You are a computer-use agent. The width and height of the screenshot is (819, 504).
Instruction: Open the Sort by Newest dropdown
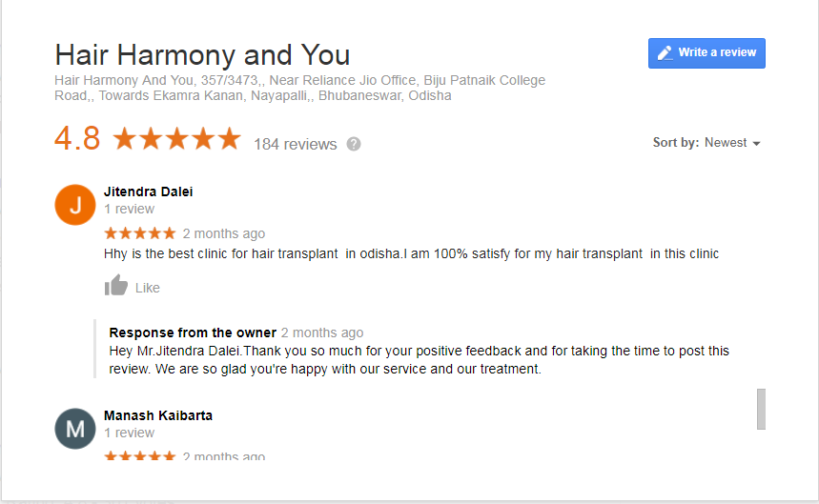[732, 143]
